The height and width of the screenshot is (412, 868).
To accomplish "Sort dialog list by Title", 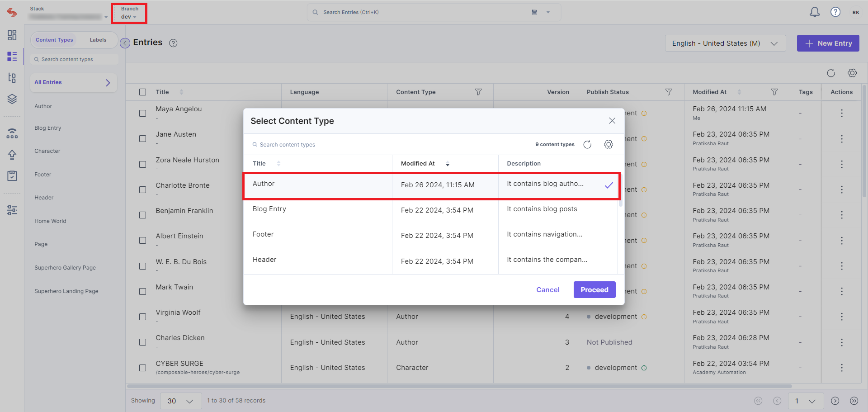I will pos(278,164).
